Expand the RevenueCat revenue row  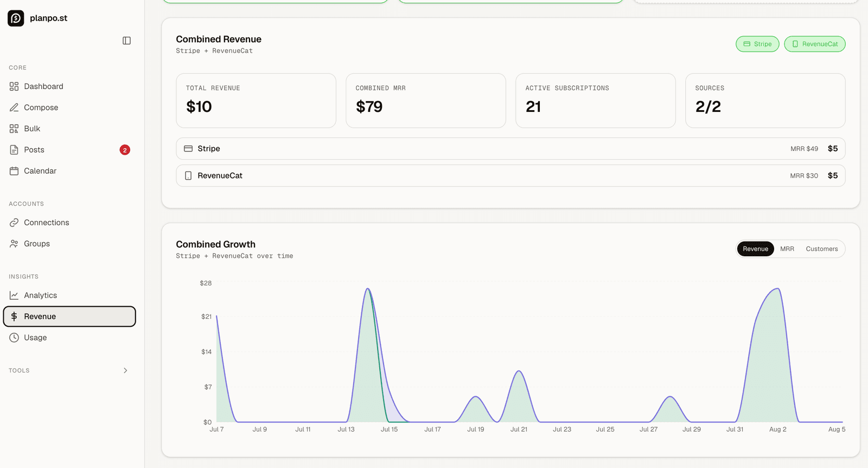pyautogui.click(x=510, y=176)
